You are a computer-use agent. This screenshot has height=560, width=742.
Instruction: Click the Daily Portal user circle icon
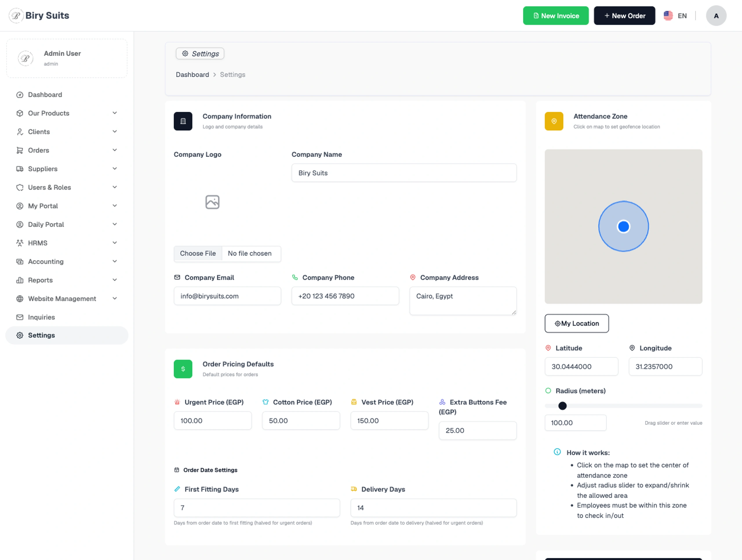point(20,225)
